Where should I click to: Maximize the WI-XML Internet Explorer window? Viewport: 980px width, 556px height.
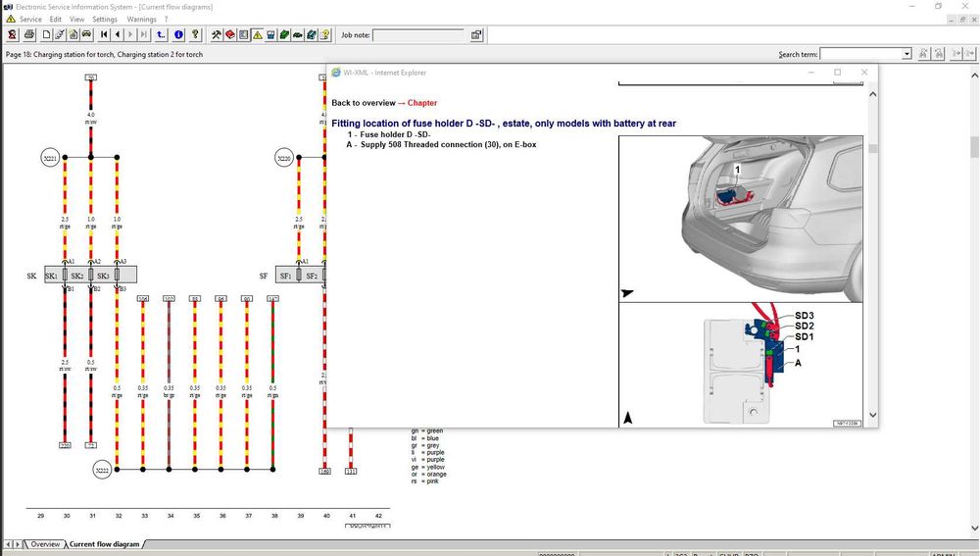point(838,73)
